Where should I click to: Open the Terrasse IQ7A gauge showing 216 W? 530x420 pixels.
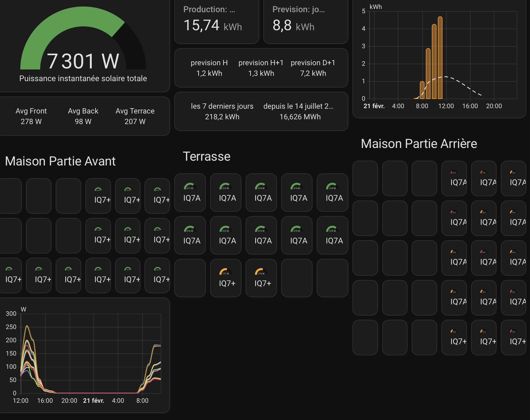(x=190, y=235)
